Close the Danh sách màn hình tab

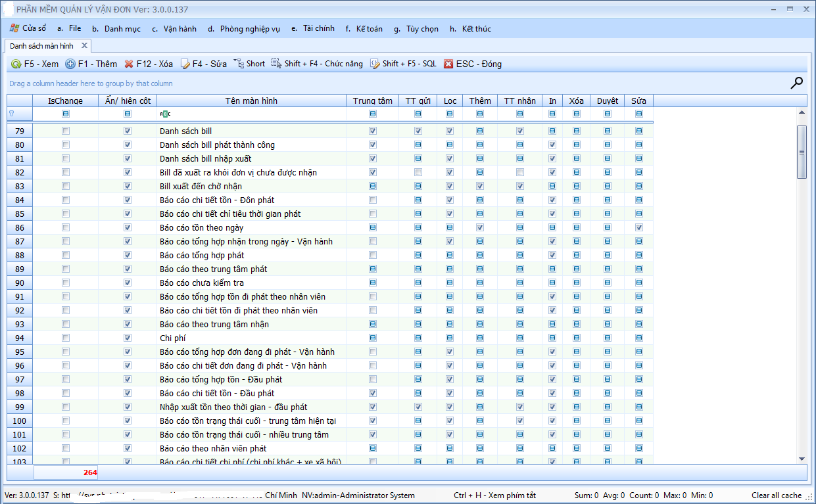(84, 46)
